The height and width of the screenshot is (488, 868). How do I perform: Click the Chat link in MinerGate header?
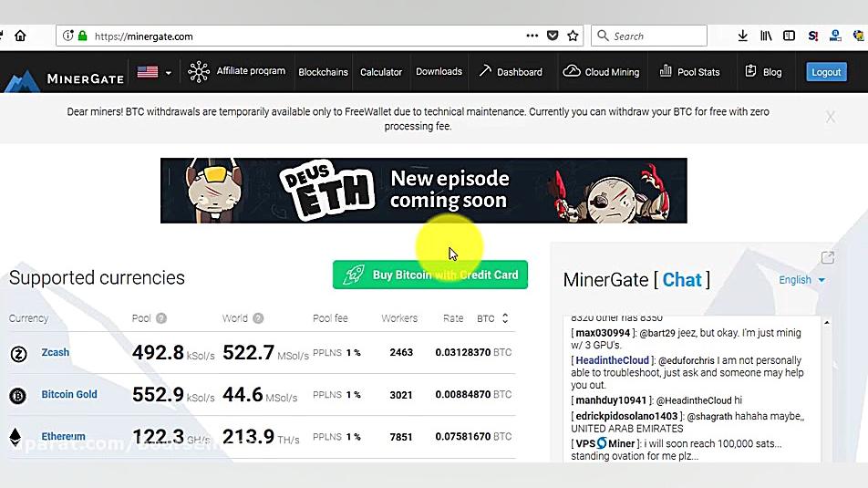[x=682, y=280]
